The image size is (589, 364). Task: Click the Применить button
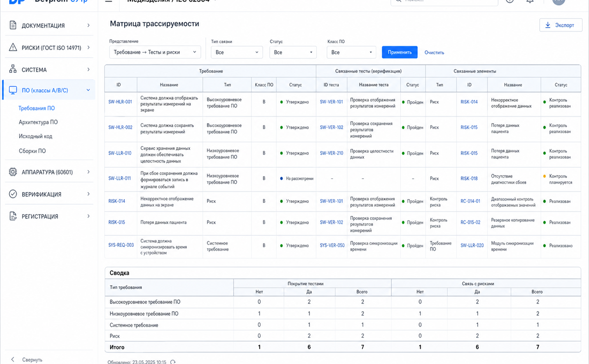click(x=400, y=52)
